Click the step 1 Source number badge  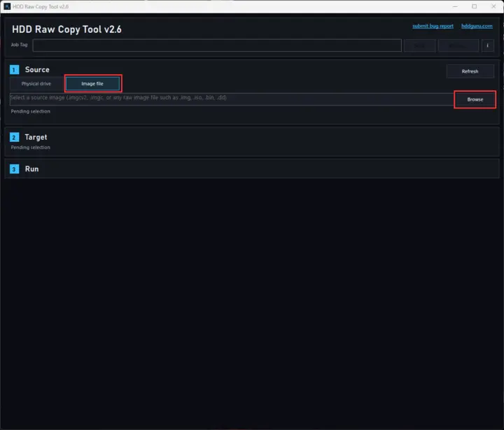tap(14, 70)
